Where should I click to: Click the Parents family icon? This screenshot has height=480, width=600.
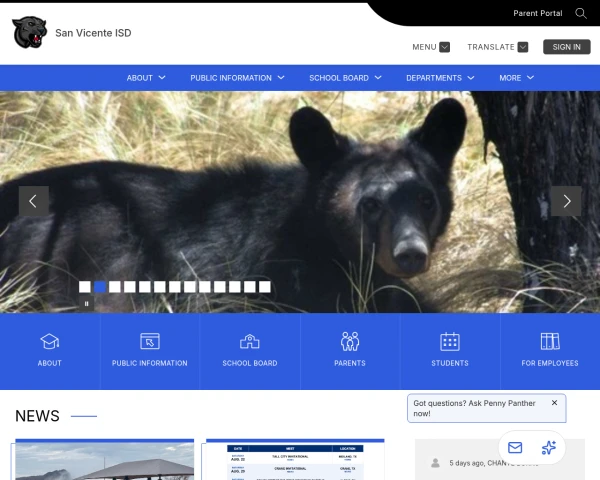coord(350,341)
